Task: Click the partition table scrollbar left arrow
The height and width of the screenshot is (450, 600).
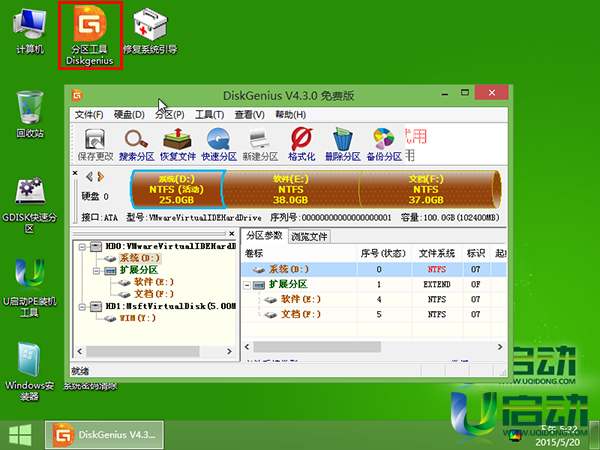Action: pos(247,347)
